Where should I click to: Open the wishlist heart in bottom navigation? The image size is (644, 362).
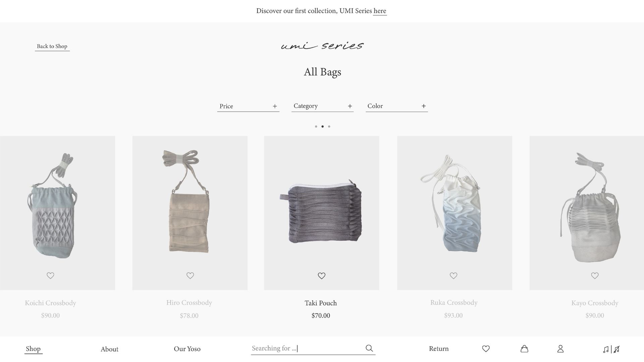(486, 349)
